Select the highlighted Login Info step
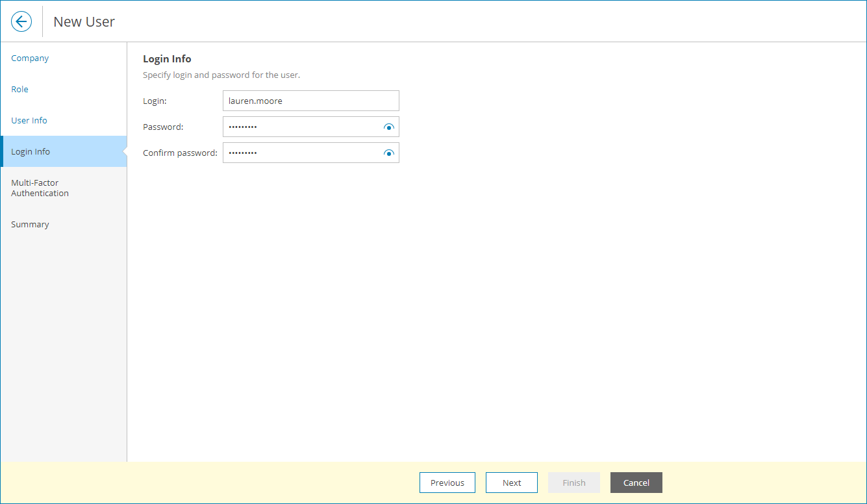The image size is (867, 504). 30,151
